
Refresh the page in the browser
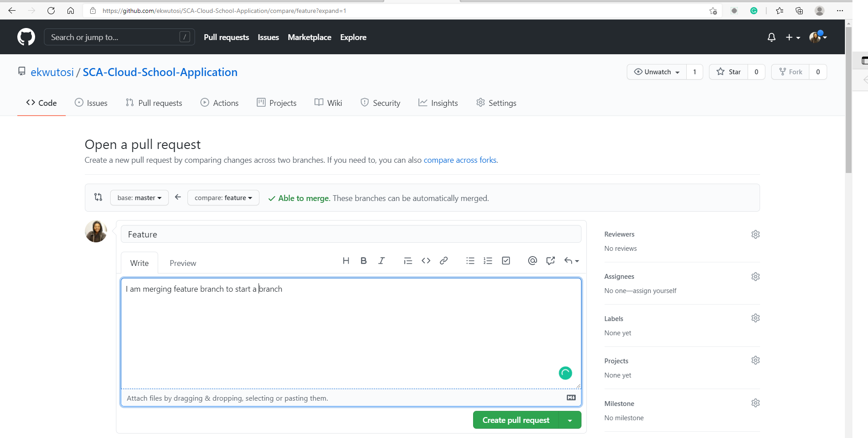(51, 11)
